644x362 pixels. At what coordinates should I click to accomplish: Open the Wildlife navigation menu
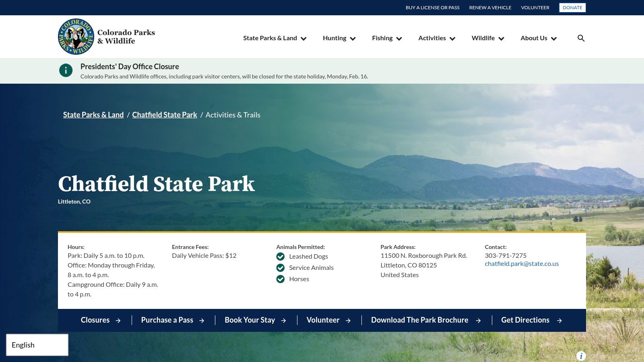tap(487, 38)
